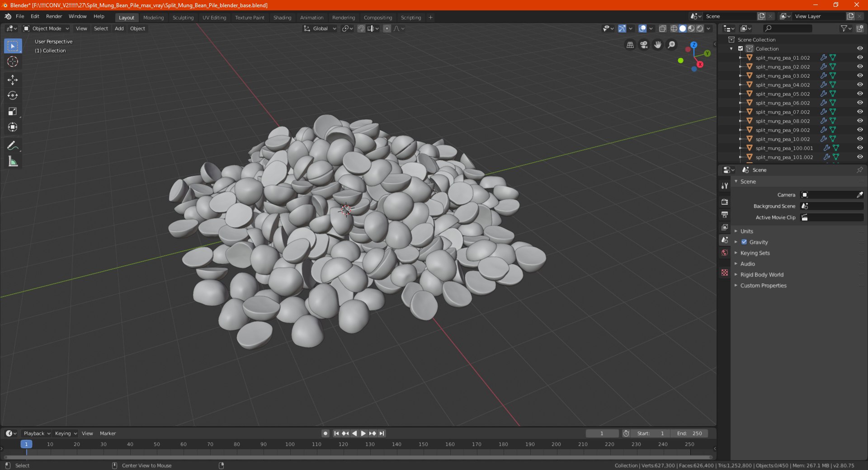Click the outliner search field

point(787,28)
